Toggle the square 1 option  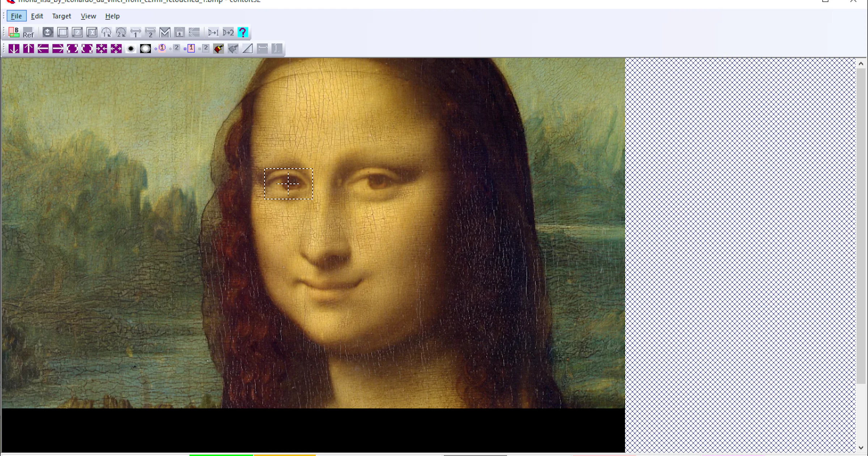tap(190, 48)
